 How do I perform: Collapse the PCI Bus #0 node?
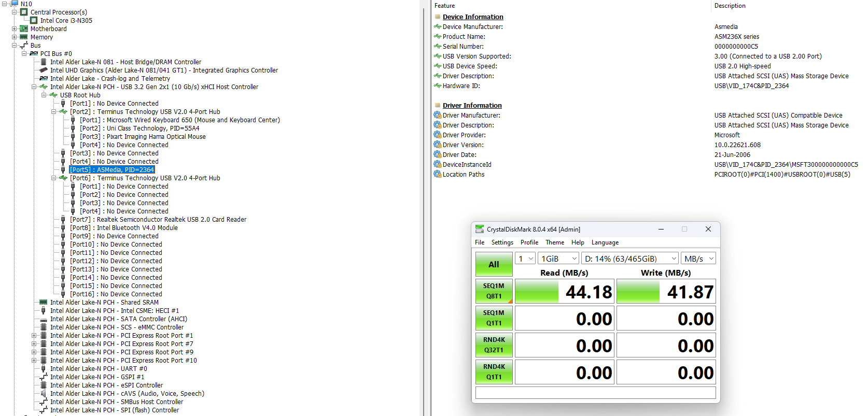coord(24,54)
